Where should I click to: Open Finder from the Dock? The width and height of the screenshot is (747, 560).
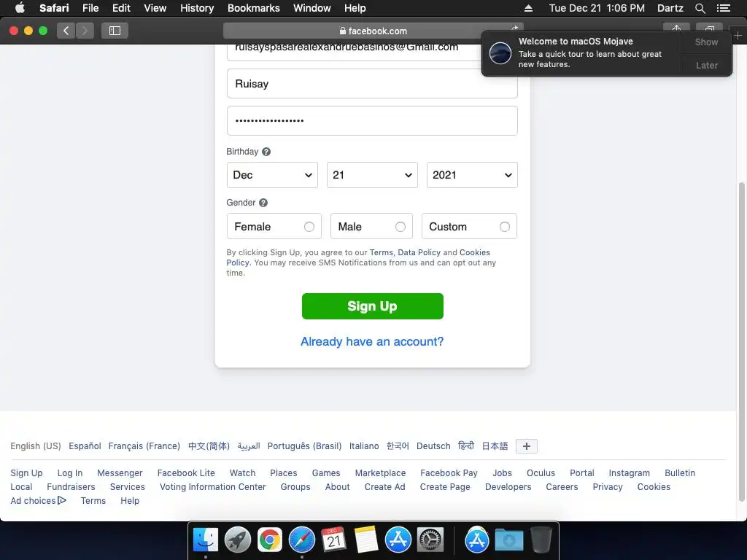(205, 540)
